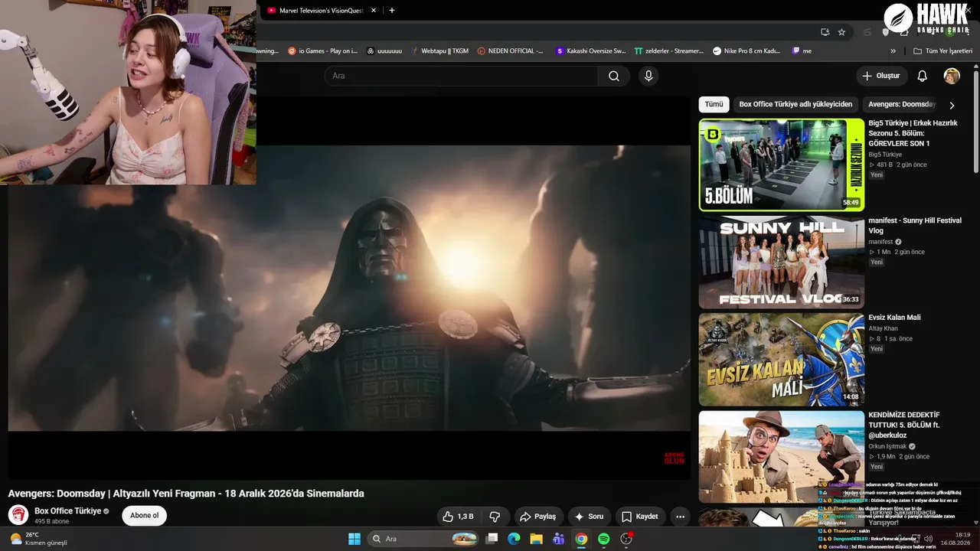This screenshot has width=980, height=551.
Task: Open the io Games bookmark
Action: click(x=322, y=51)
